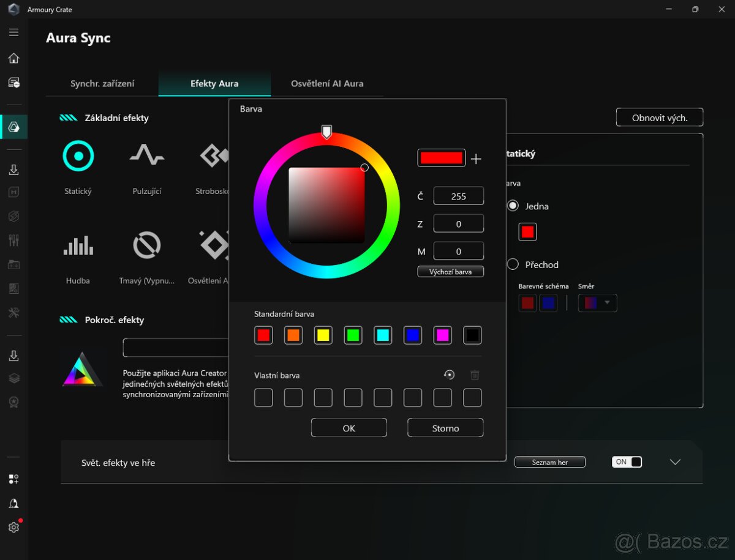This screenshot has height=560, width=735.
Task: Select the Přechod radio button
Action: coord(512,264)
